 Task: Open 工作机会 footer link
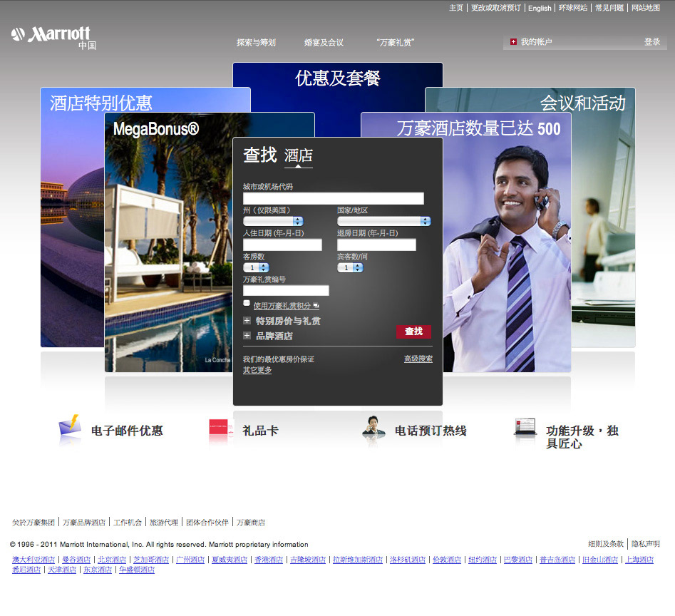pyautogui.click(x=128, y=523)
